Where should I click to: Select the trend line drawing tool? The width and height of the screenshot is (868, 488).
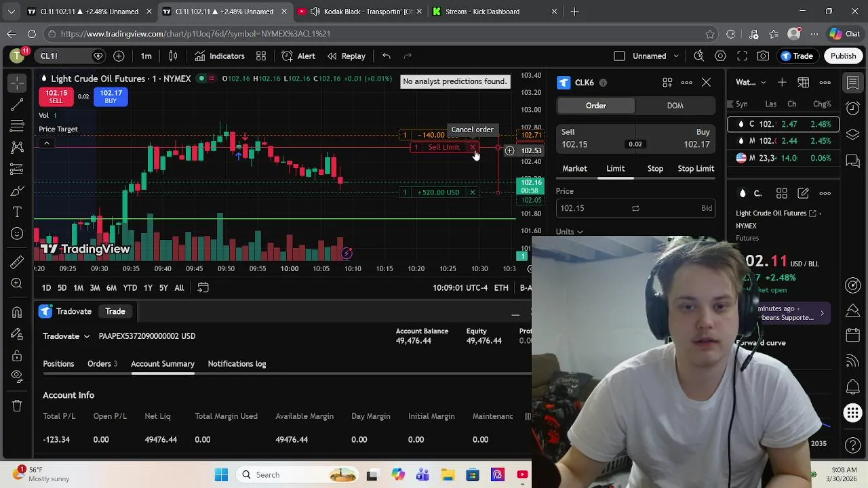(x=17, y=104)
